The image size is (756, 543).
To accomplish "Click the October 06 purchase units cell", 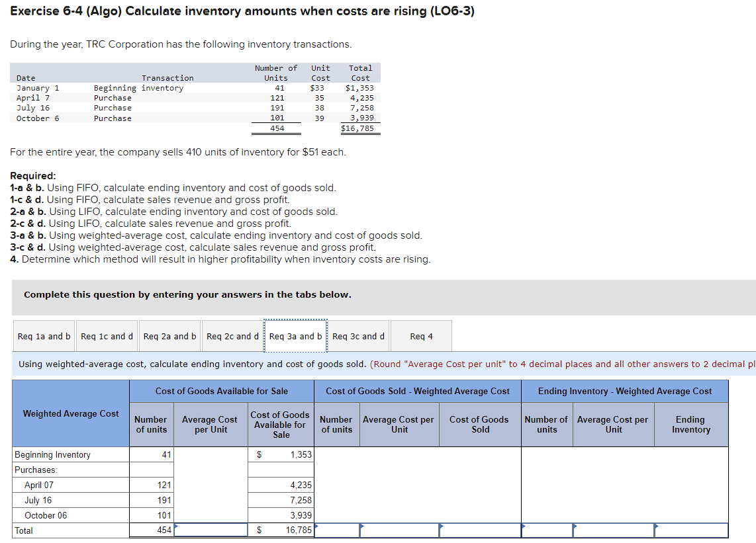I will pyautogui.click(x=151, y=515).
